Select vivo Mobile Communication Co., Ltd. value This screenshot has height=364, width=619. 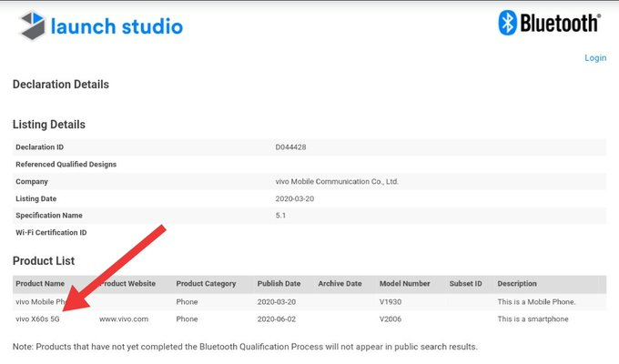[x=337, y=182]
